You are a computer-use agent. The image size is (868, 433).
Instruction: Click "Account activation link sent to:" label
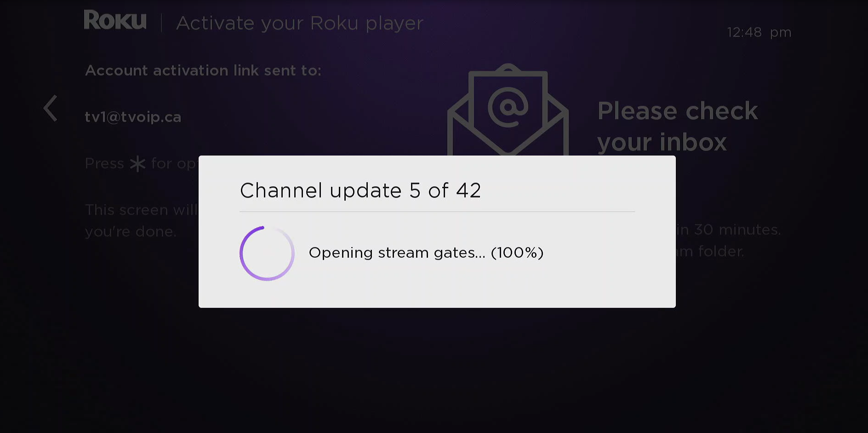[203, 70]
